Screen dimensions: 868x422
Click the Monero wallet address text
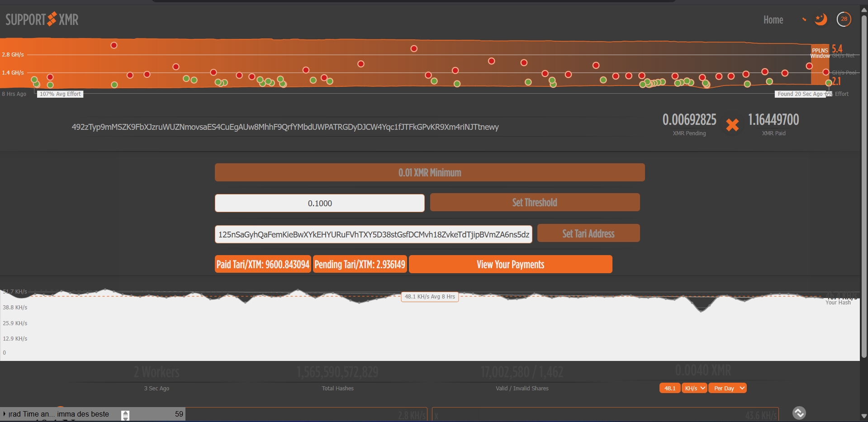[285, 127]
